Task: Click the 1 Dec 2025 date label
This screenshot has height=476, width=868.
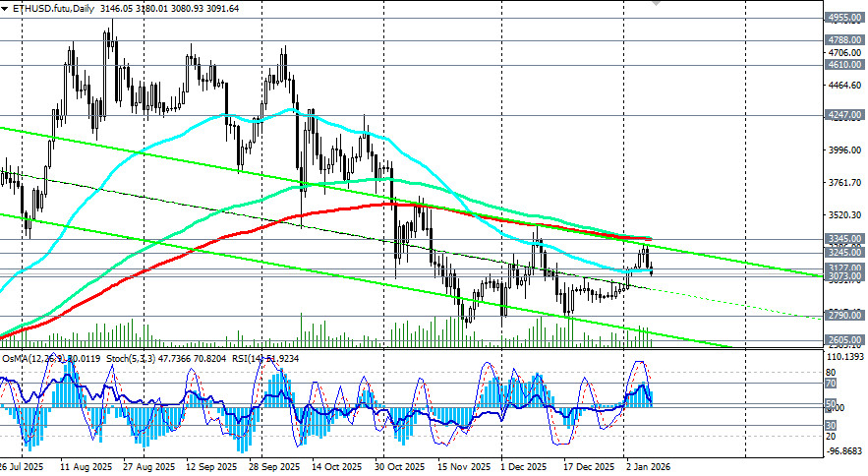Action: [523, 467]
